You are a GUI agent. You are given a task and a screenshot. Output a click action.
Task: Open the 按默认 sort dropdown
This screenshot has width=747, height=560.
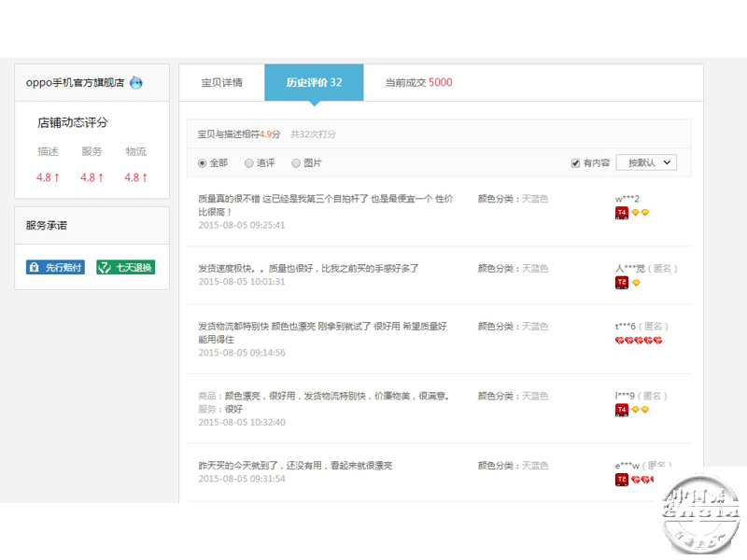[x=646, y=162]
